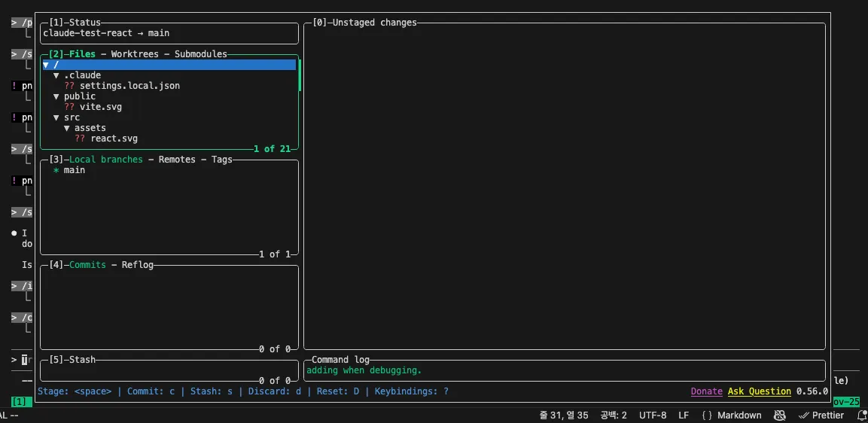This screenshot has width=868, height=423.
Task: Open the Copilot status icon
Action: (779, 415)
